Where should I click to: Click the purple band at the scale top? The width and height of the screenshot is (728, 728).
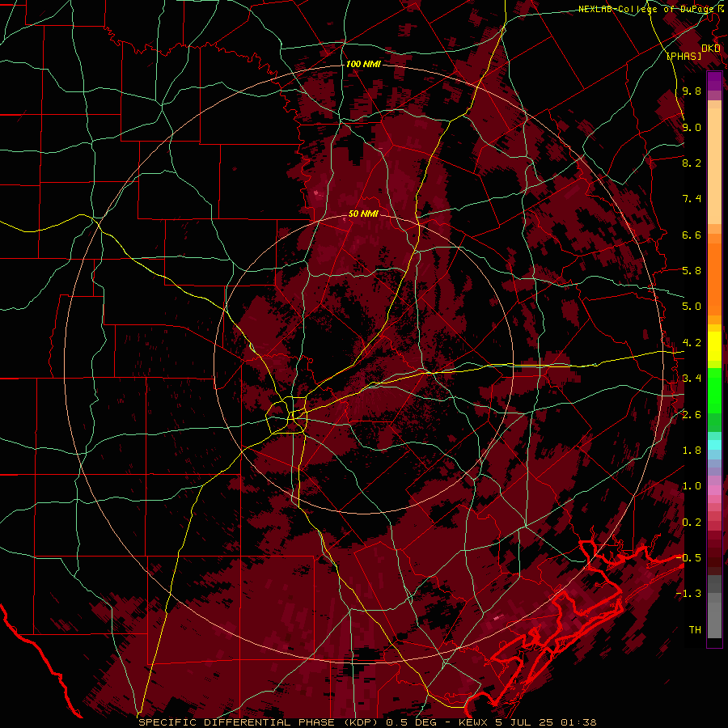click(714, 81)
